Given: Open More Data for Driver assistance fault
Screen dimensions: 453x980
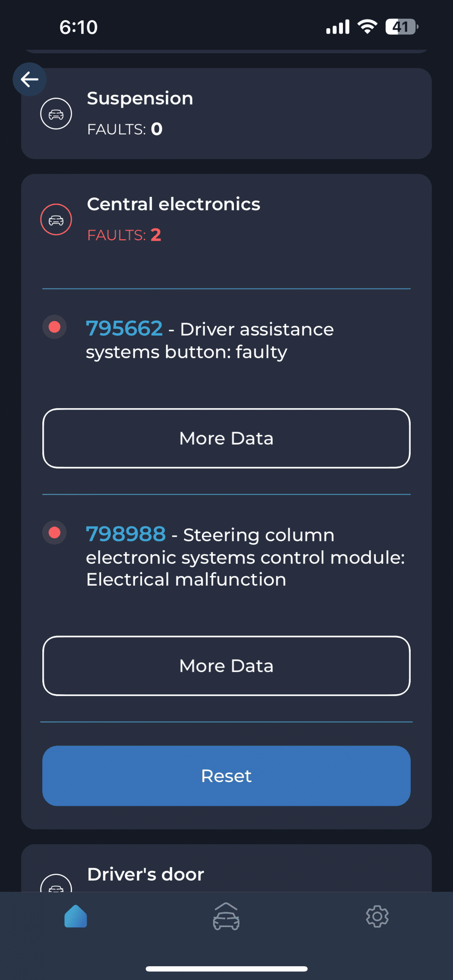Looking at the screenshot, I should (226, 438).
